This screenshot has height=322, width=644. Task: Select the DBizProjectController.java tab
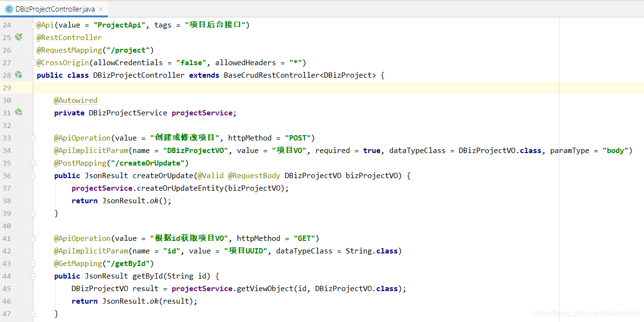(54, 9)
